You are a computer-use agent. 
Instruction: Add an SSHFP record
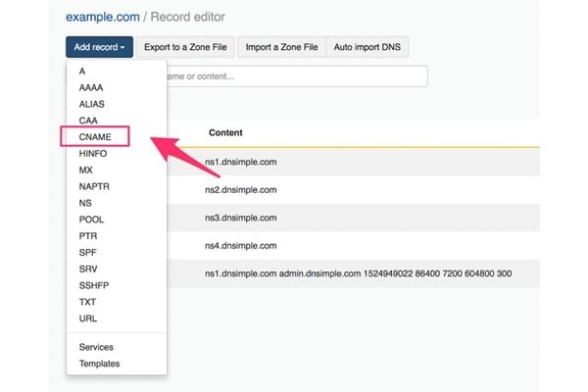pyautogui.click(x=117, y=285)
